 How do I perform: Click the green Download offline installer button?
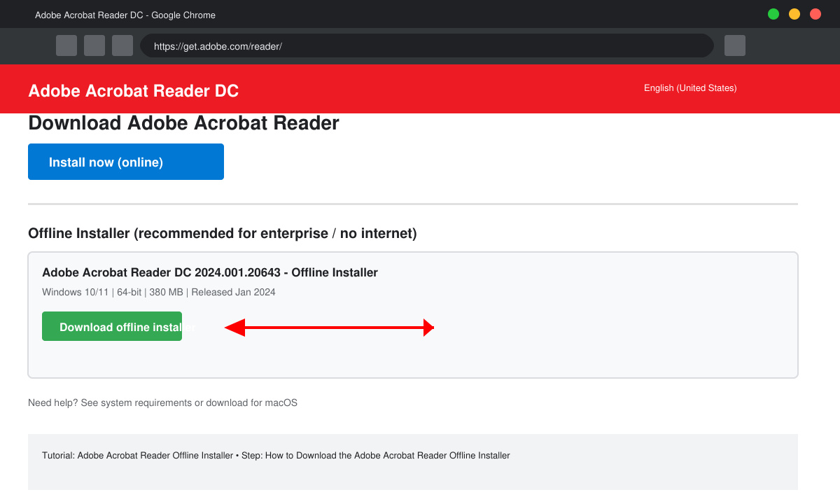coord(112,326)
